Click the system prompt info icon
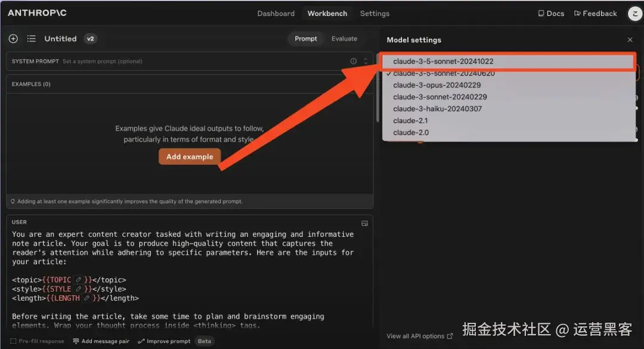Screen dimensions: 644x349 353,61
